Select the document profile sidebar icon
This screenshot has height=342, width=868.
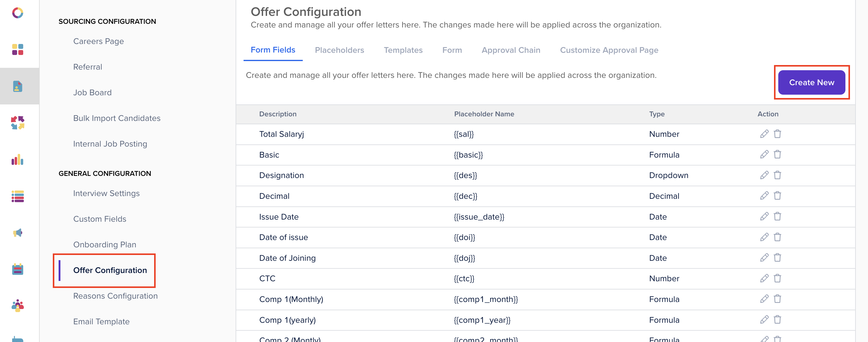point(17,86)
